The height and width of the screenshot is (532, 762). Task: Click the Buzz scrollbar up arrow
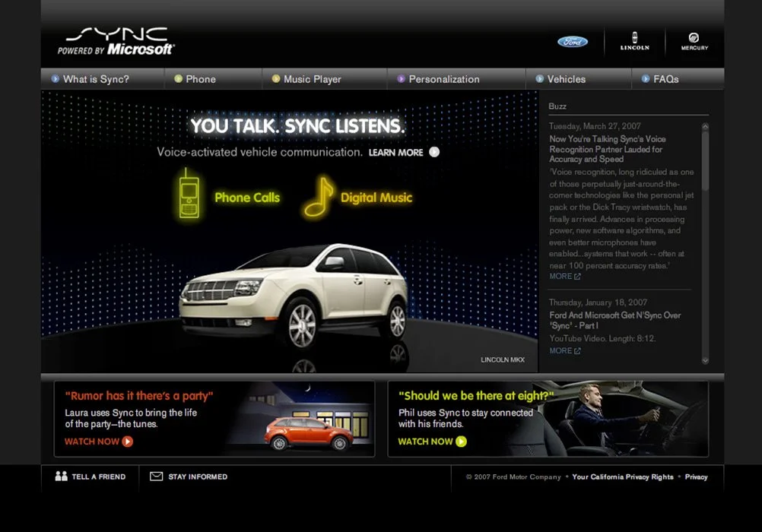coord(705,126)
